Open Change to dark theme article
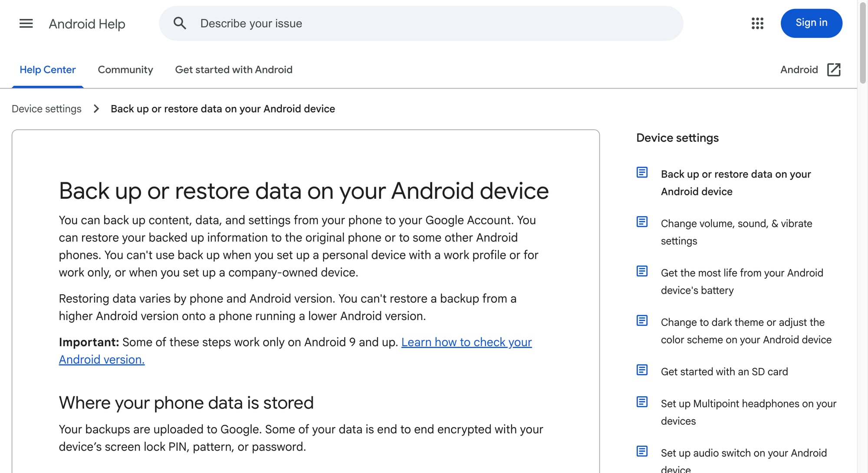Viewport: 868px width, 473px height. 746,331
